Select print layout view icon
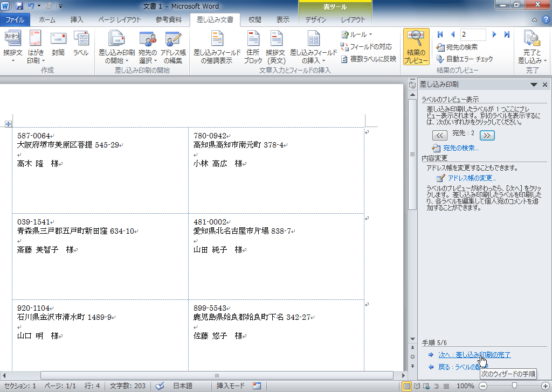Viewport: 552px width, 392px height. tap(406, 386)
